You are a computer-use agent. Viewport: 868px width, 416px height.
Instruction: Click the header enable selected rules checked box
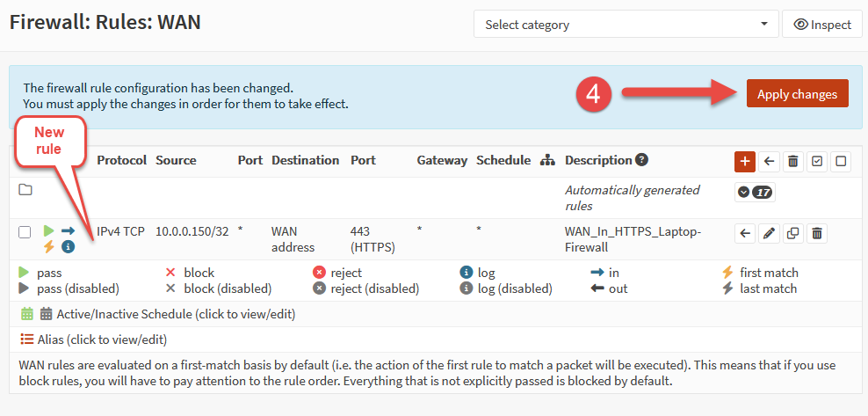(817, 161)
